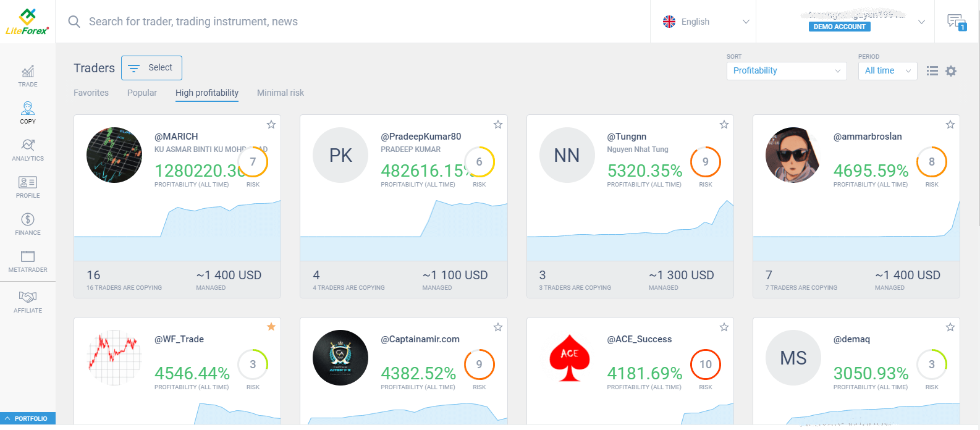Viewport: 980px width, 430px height.
Task: Open the Affiliate handshake icon
Action: click(x=28, y=301)
